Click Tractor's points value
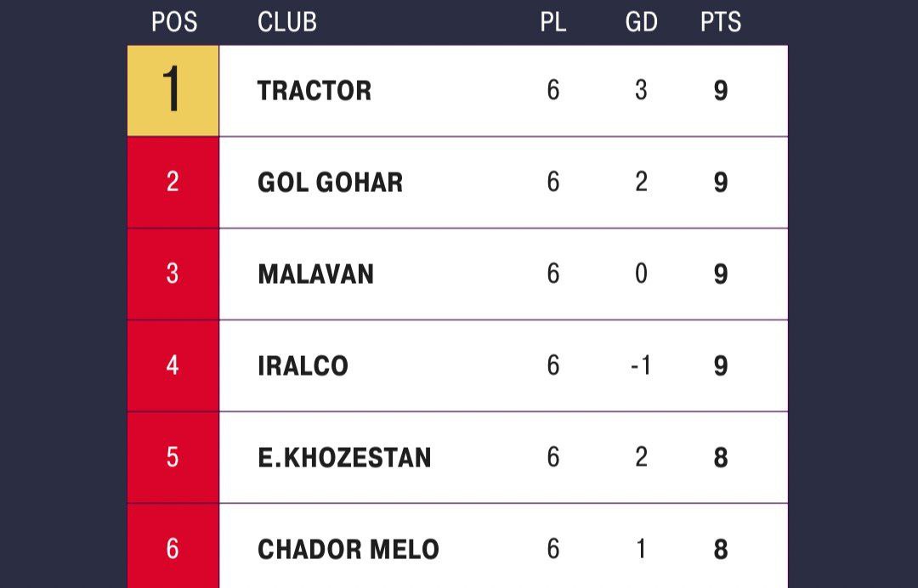 coord(721,91)
